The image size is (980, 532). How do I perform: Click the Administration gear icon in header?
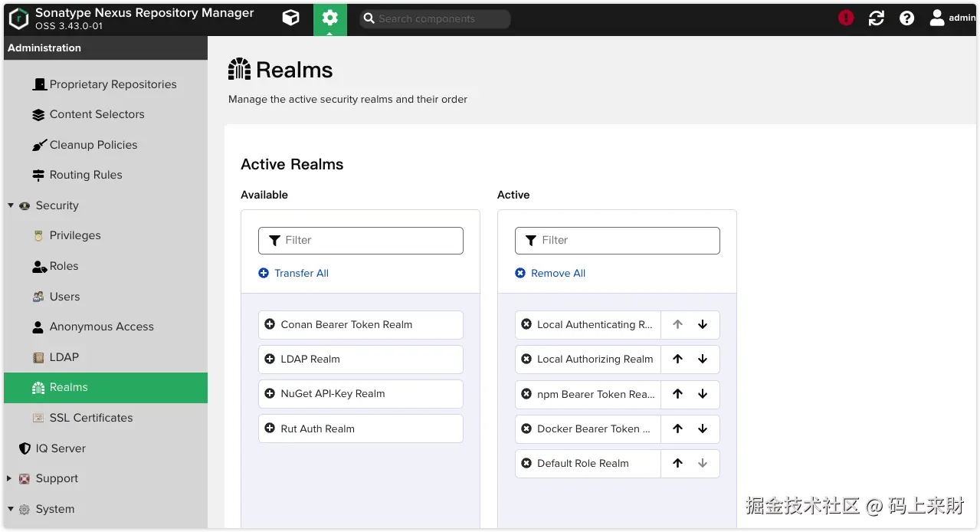(330, 18)
